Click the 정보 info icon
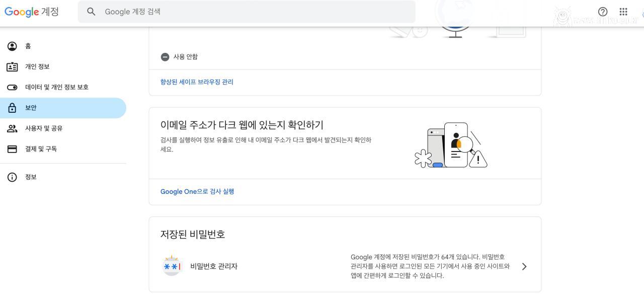The height and width of the screenshot is (296, 644). click(12, 177)
